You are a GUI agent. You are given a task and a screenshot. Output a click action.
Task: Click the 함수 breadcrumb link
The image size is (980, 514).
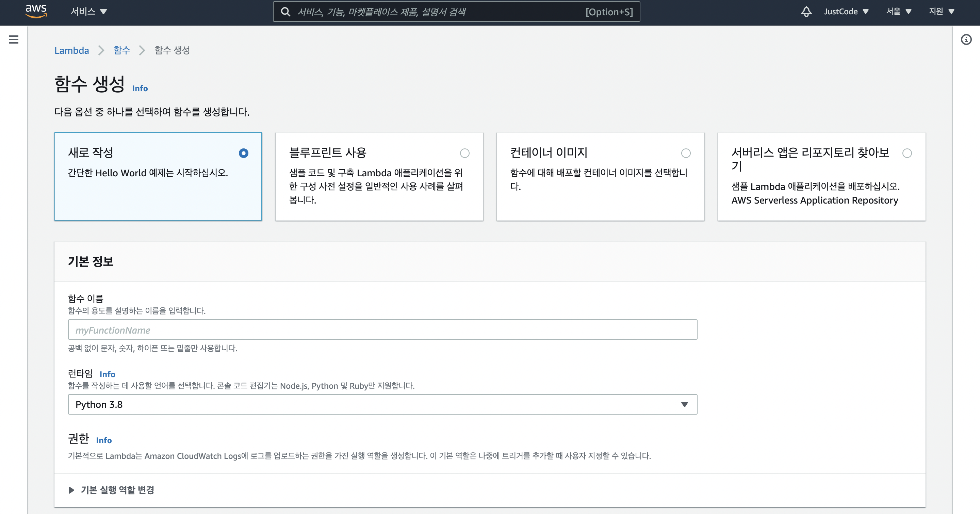tap(122, 50)
